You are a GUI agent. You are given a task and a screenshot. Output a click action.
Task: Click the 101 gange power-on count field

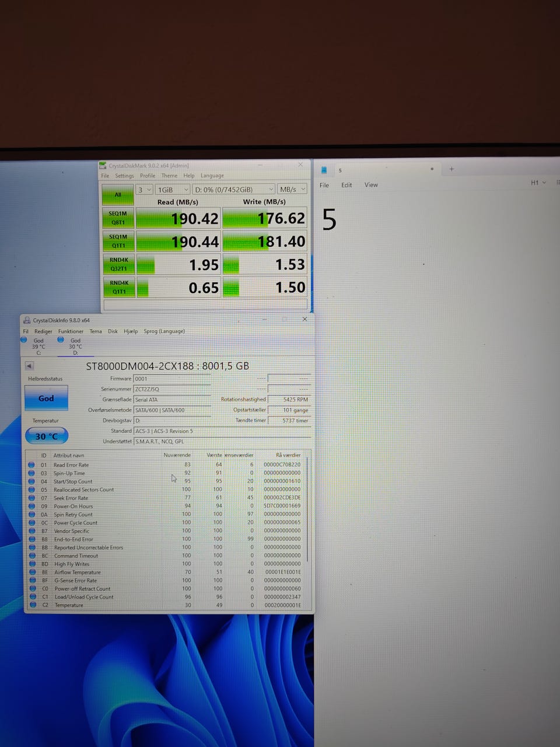pos(289,410)
